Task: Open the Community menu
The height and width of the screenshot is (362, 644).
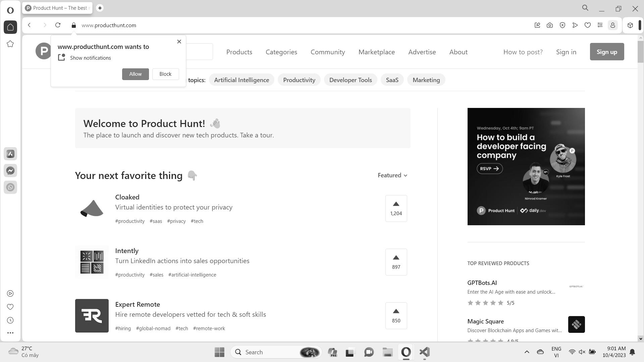Action: tap(328, 52)
